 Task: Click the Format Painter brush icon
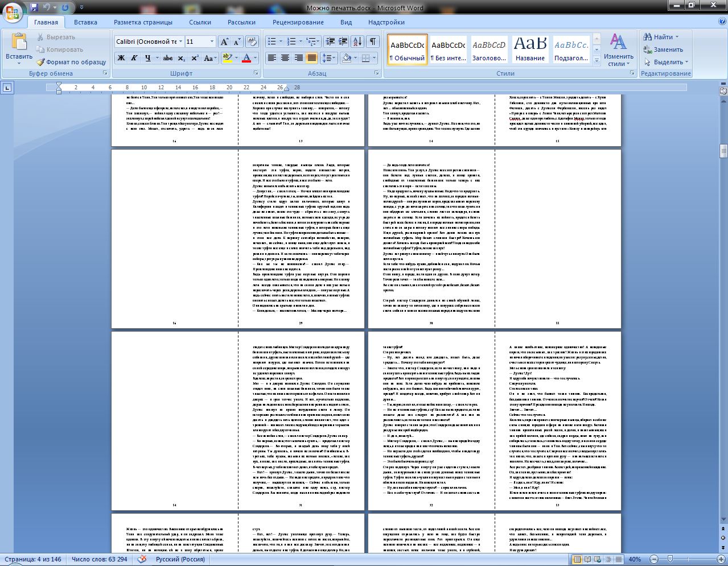pyautogui.click(x=42, y=62)
